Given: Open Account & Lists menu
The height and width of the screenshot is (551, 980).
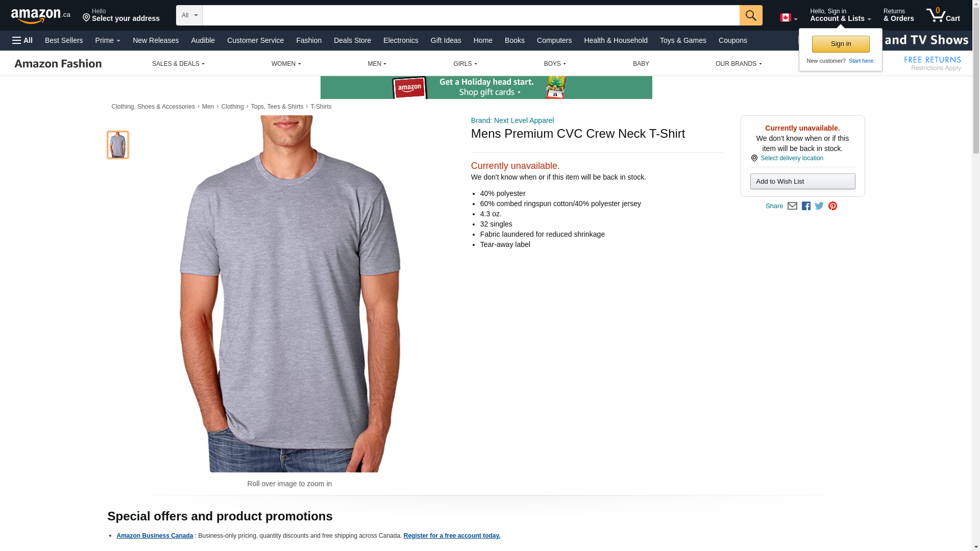Looking at the screenshot, I should tap(840, 15).
